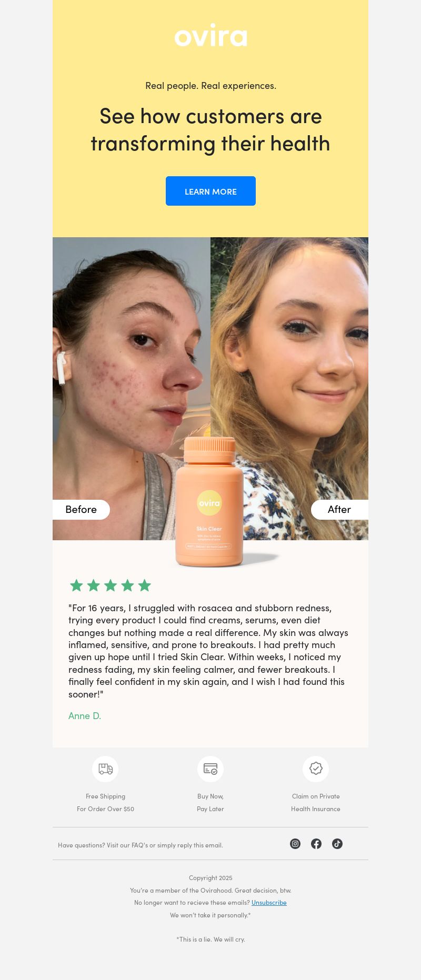
Task: Open the Facebook icon in footer
Action: pyautogui.click(x=316, y=844)
